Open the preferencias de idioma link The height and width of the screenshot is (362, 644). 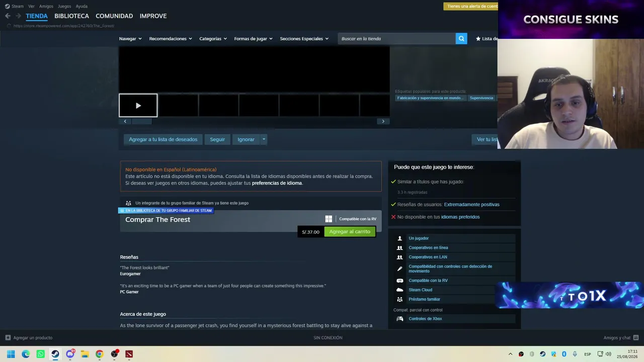coord(277,183)
